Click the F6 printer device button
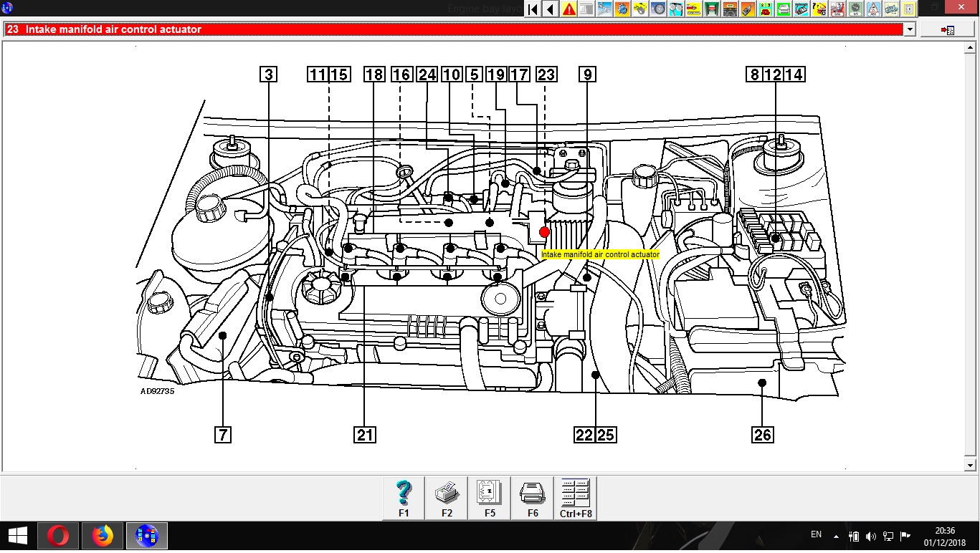 coord(533,497)
